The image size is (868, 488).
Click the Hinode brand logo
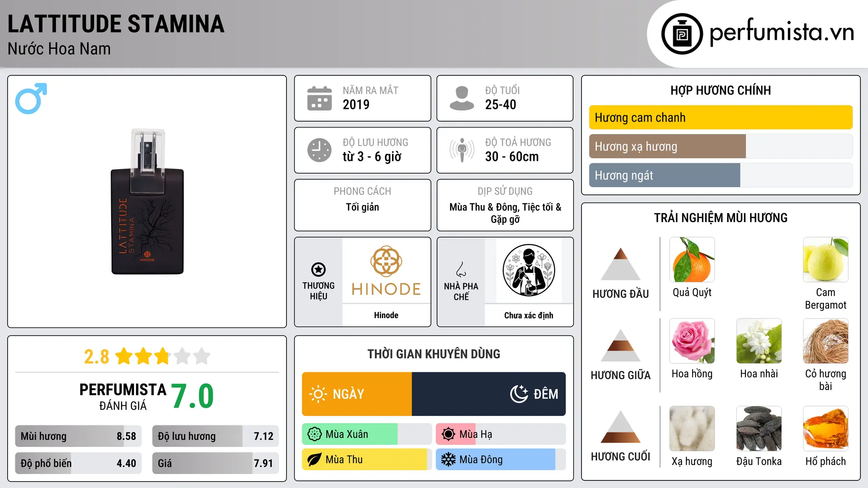386,270
